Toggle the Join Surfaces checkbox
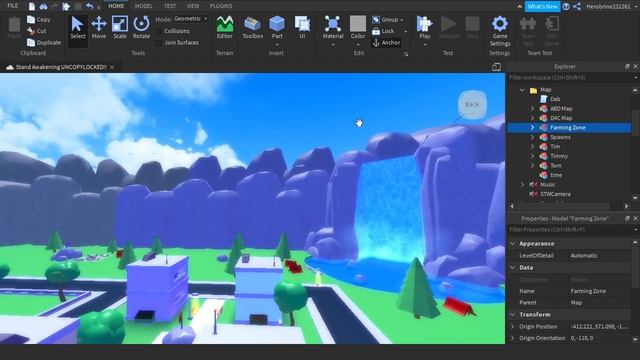This screenshot has width=640, height=360. 159,42
